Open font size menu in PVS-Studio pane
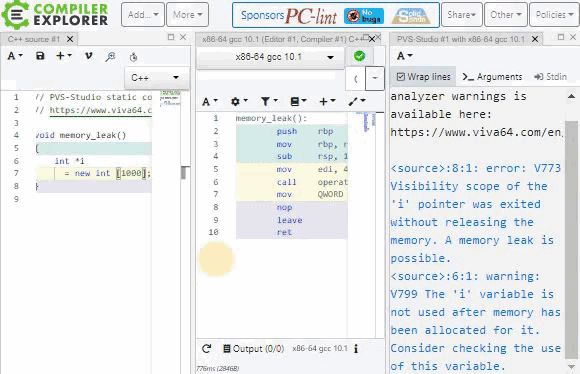The height and width of the screenshot is (374, 580). click(x=404, y=56)
